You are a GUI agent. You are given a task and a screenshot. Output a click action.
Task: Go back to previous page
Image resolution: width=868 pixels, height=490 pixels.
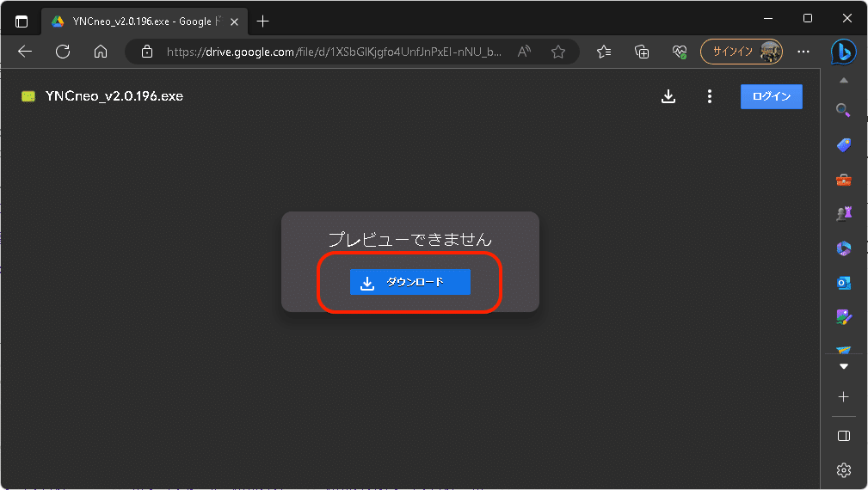coord(25,52)
